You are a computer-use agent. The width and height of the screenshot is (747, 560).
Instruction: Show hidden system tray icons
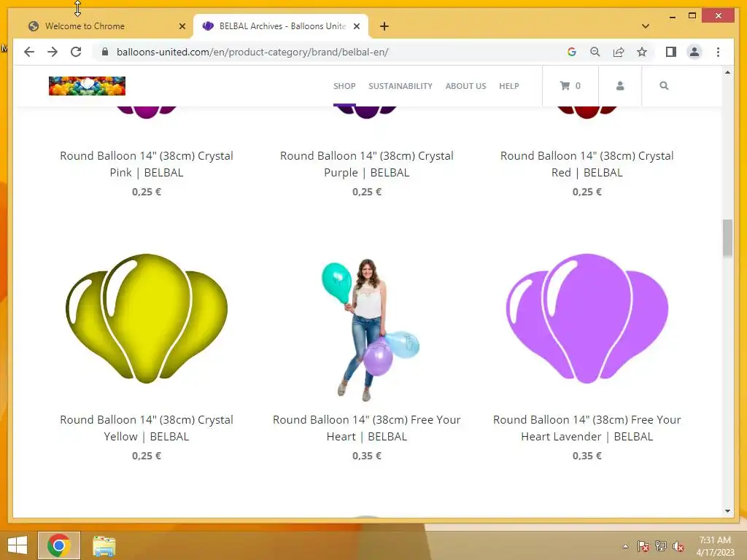click(625, 546)
